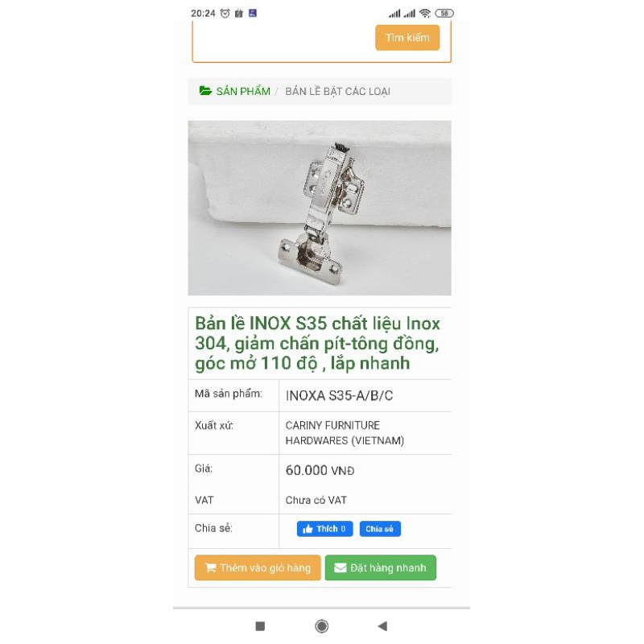Add product with Thêm vào giỏ hàng
Screen dimensions: 644x644
[258, 568]
